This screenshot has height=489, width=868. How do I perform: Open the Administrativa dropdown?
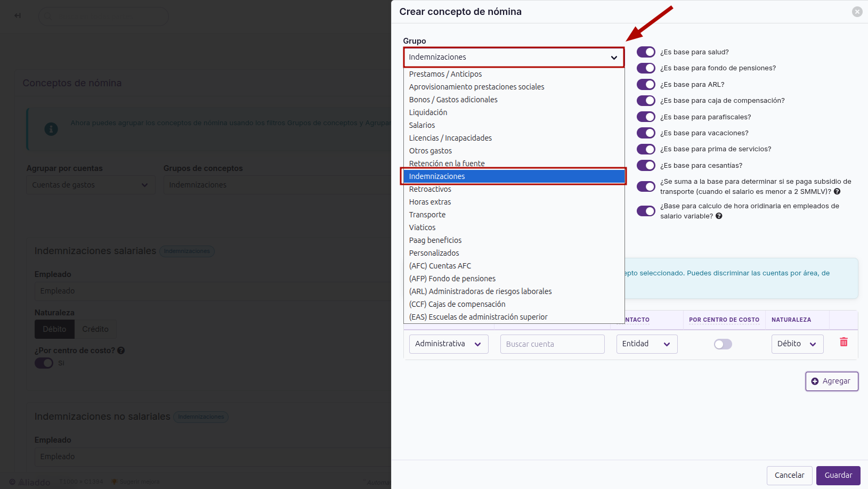pos(449,344)
